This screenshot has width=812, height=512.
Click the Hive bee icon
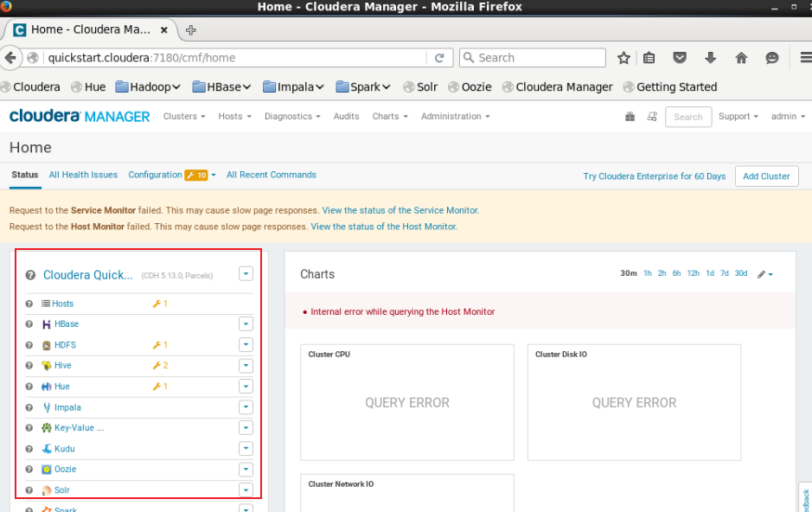(46, 366)
